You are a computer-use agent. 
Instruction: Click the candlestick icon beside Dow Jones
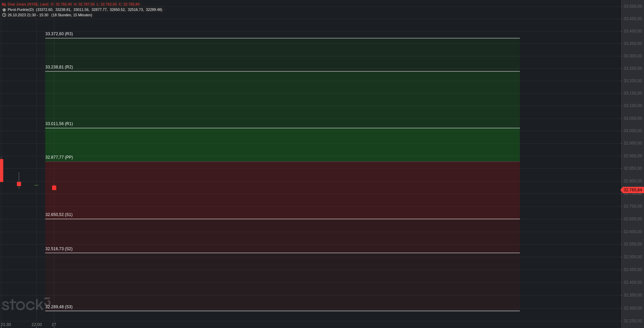pyautogui.click(x=4, y=4)
